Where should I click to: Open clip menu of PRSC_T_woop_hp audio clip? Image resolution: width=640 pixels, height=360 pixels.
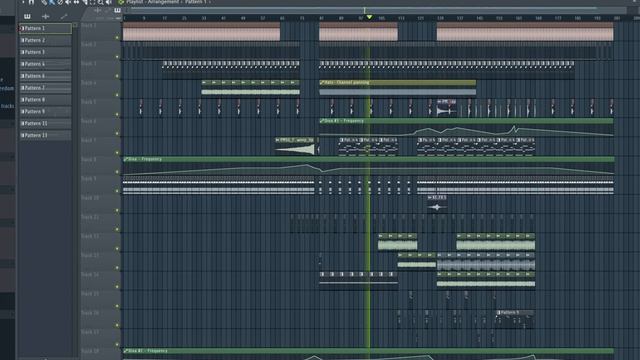278,140
